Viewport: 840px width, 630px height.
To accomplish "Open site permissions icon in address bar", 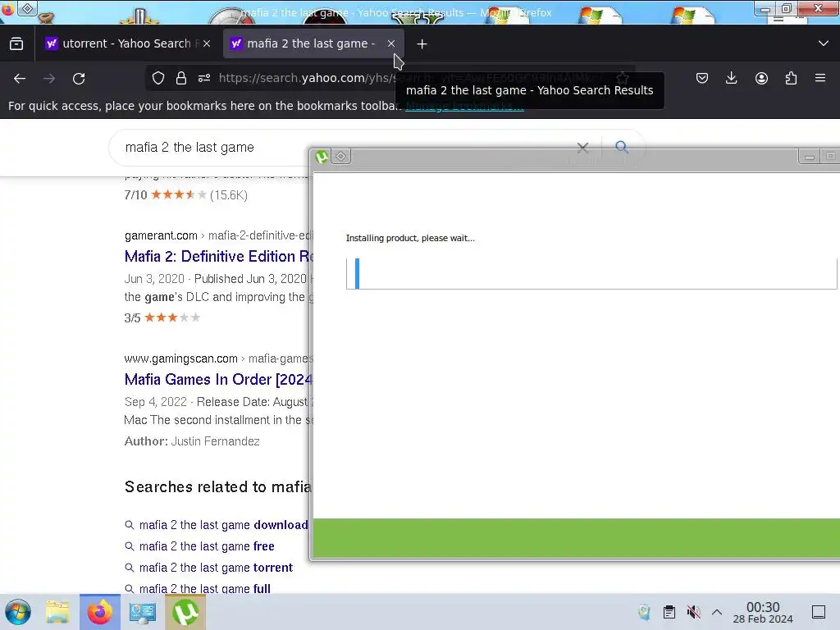I will click(204, 78).
